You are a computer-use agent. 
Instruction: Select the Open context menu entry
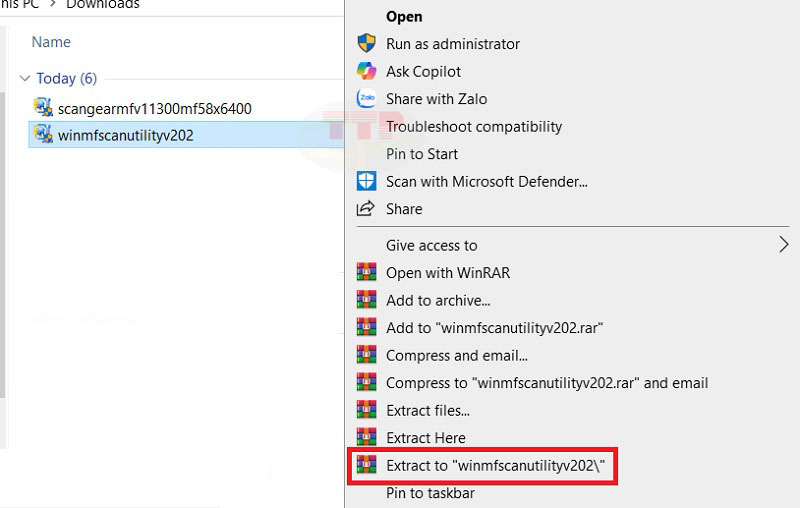(404, 17)
